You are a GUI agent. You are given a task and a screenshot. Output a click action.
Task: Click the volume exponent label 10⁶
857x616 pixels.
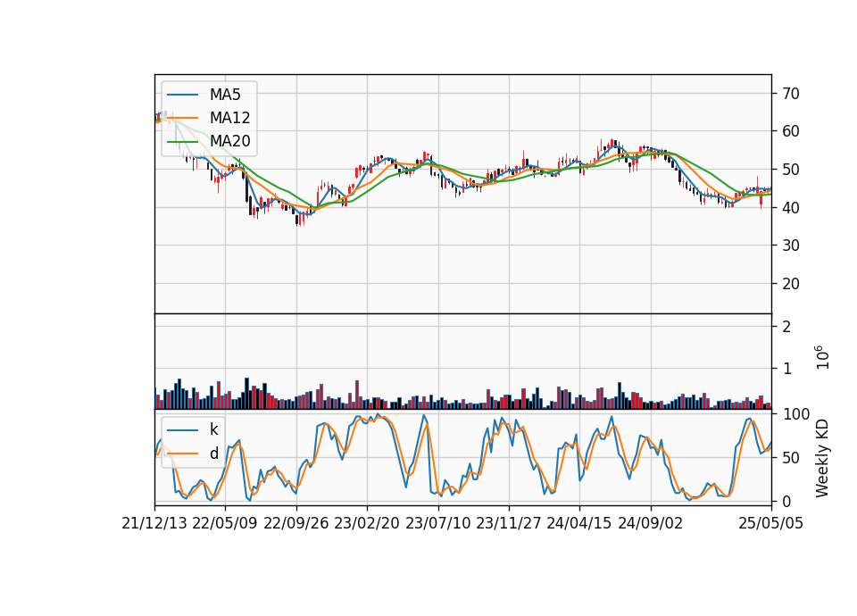[821, 357]
